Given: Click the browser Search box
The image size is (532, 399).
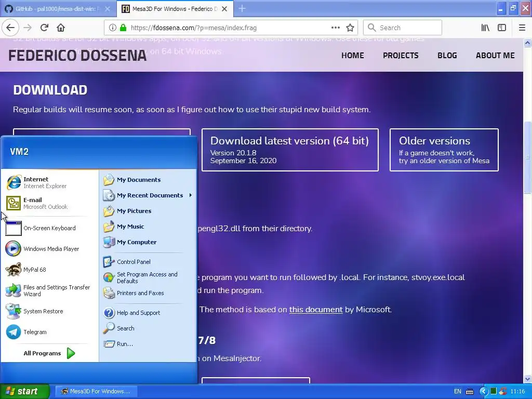Looking at the screenshot, I should (x=403, y=28).
